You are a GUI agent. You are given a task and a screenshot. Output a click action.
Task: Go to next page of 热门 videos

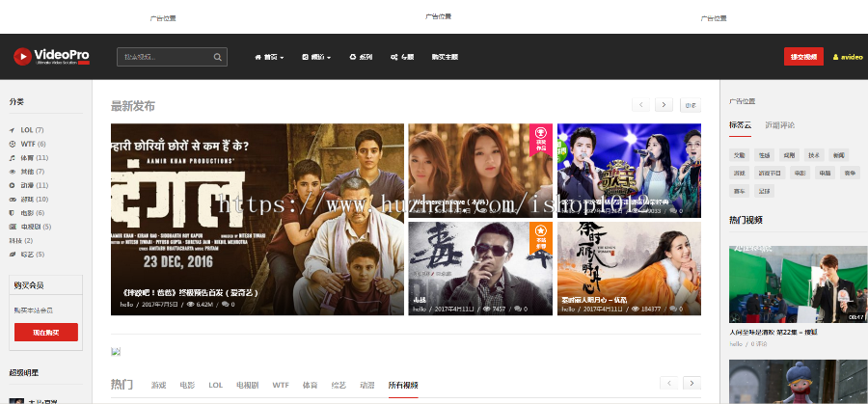point(692,383)
